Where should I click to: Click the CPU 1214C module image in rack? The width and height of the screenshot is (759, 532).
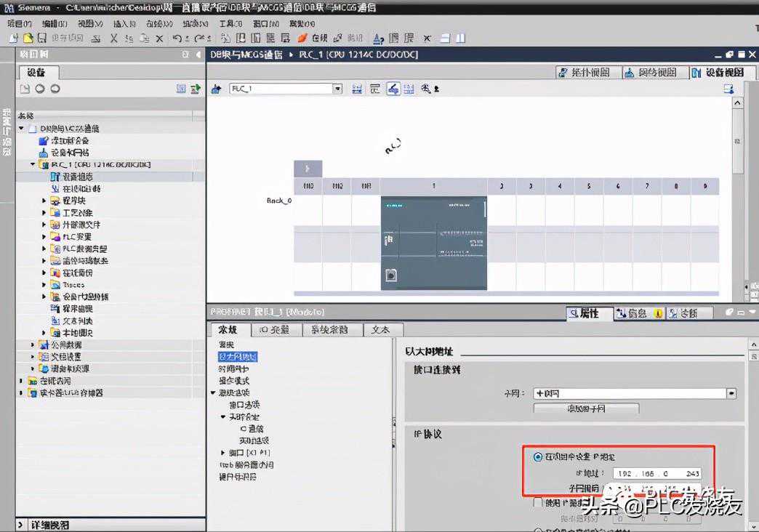coord(433,243)
